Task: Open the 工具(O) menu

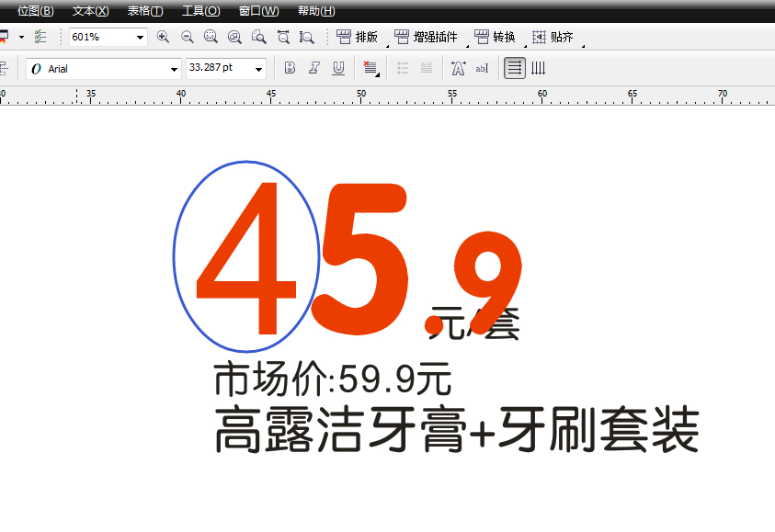Action: click(200, 11)
